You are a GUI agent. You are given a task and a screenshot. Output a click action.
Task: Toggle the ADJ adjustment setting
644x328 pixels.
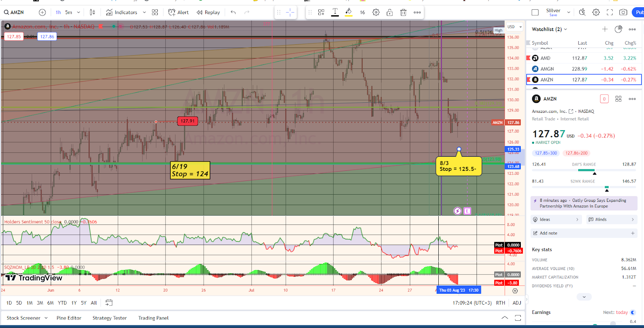pos(517,303)
